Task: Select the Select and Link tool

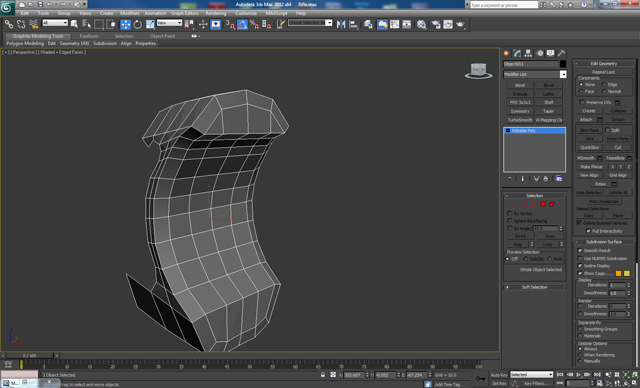Action: (9, 24)
